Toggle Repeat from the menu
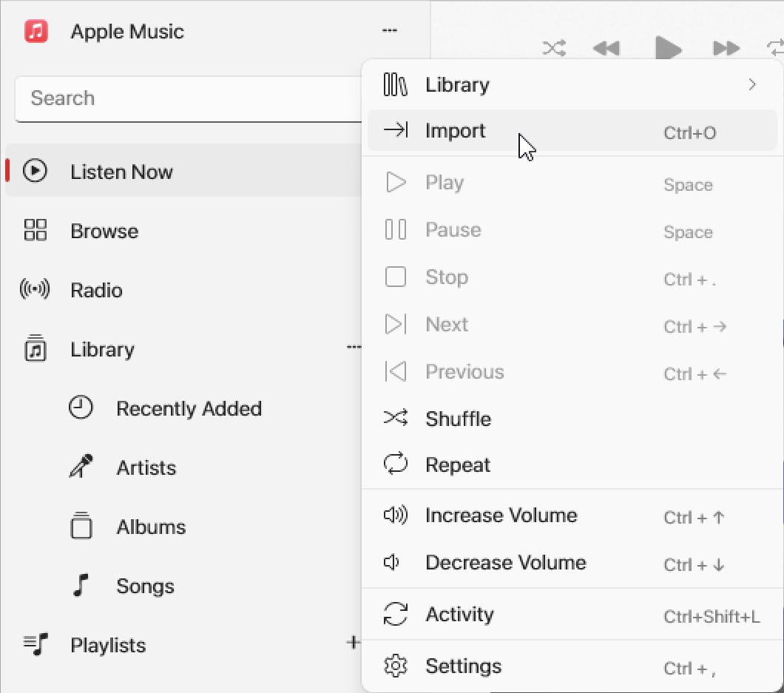The width and height of the screenshot is (784, 693). click(572, 464)
